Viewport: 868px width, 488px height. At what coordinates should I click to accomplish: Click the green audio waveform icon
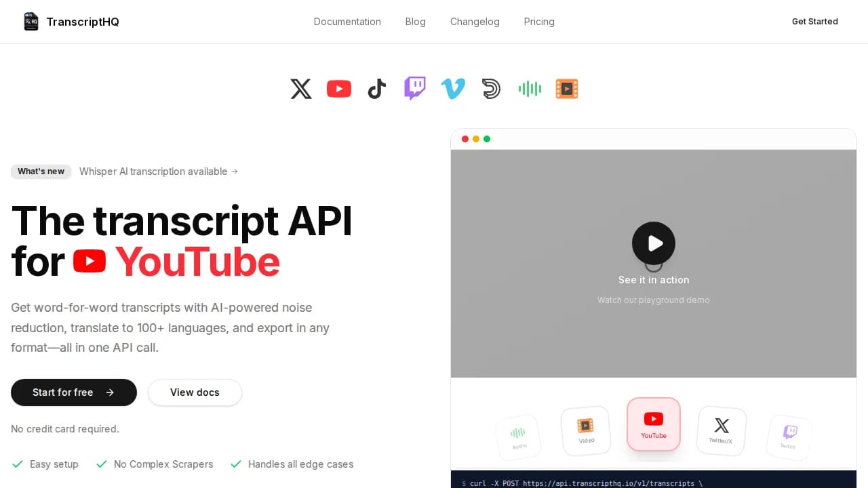point(530,89)
